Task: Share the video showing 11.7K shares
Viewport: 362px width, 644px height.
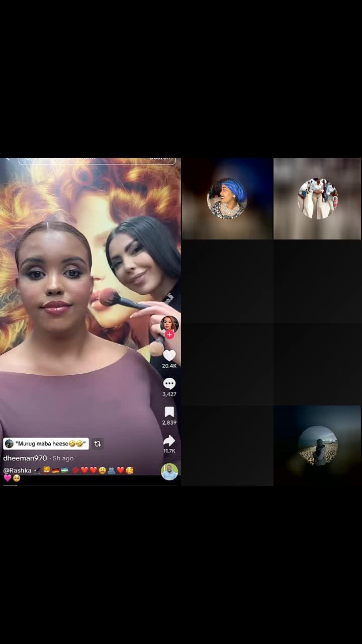Action: click(x=169, y=441)
